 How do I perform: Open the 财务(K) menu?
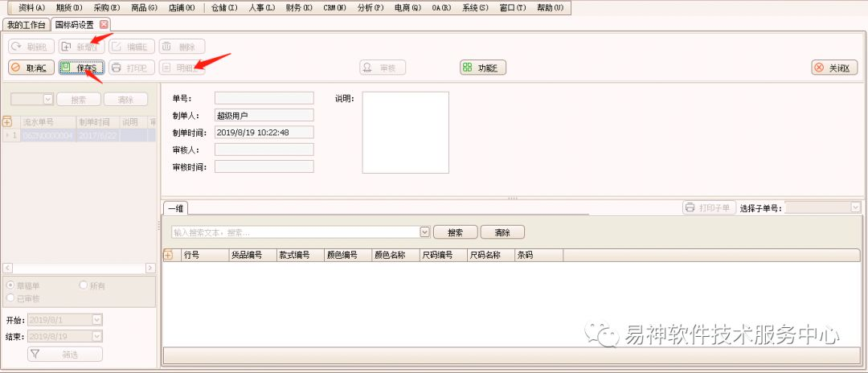(x=299, y=7)
